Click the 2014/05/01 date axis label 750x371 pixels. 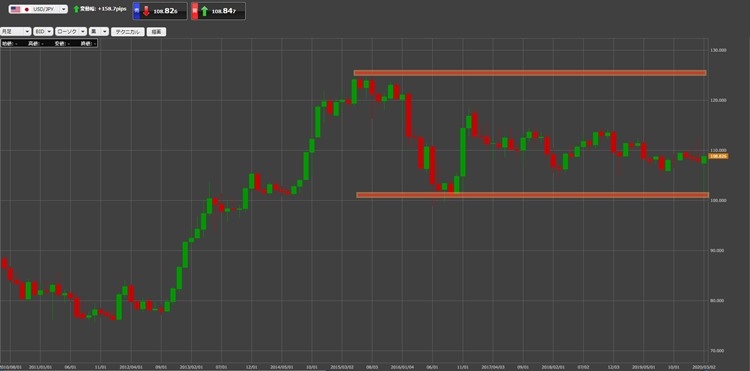[282, 368]
